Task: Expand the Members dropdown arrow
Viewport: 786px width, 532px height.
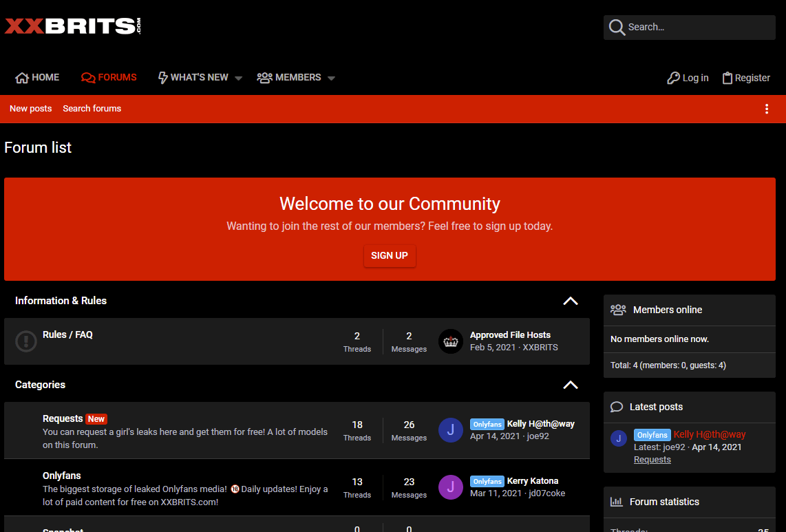Action: tap(331, 78)
